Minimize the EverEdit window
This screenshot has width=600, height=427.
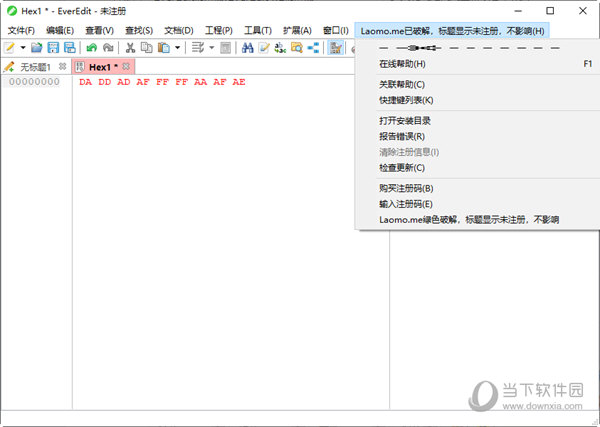click(x=518, y=11)
